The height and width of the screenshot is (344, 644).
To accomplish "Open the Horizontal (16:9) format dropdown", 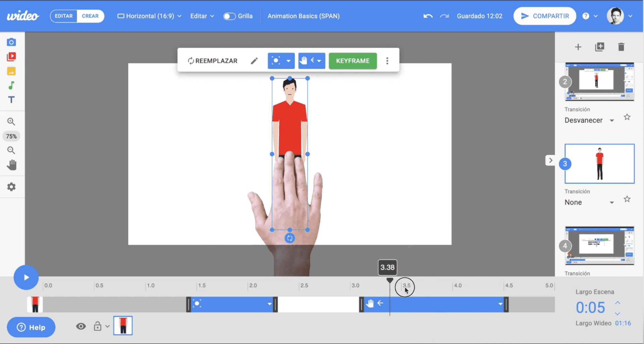I will point(149,16).
